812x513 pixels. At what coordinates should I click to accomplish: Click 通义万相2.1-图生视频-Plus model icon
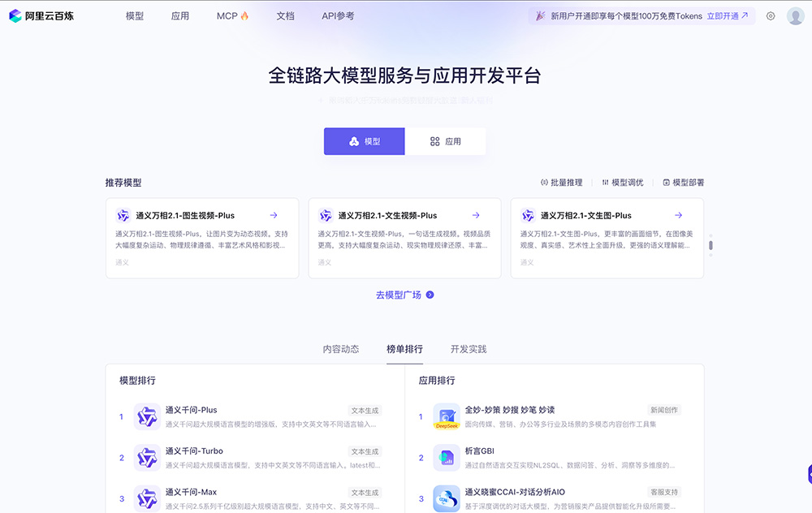(123, 215)
